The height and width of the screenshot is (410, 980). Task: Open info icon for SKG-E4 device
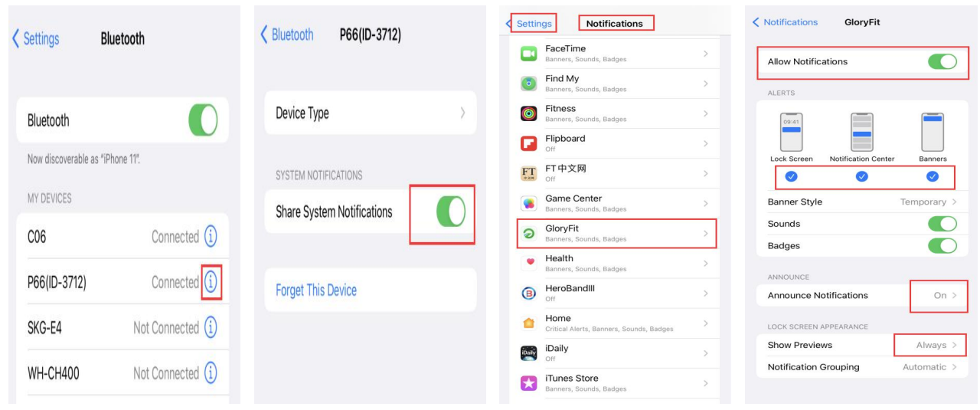coord(211,328)
